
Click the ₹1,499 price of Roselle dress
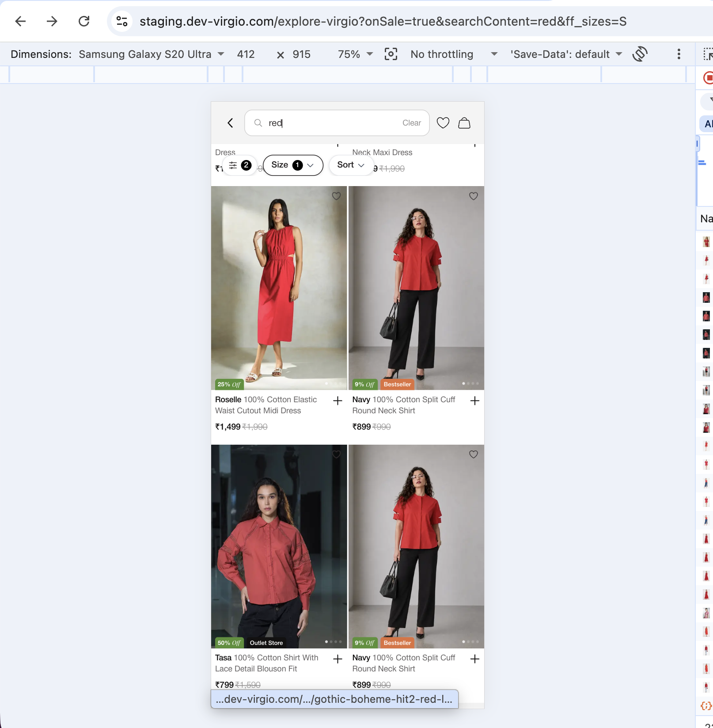tap(228, 427)
